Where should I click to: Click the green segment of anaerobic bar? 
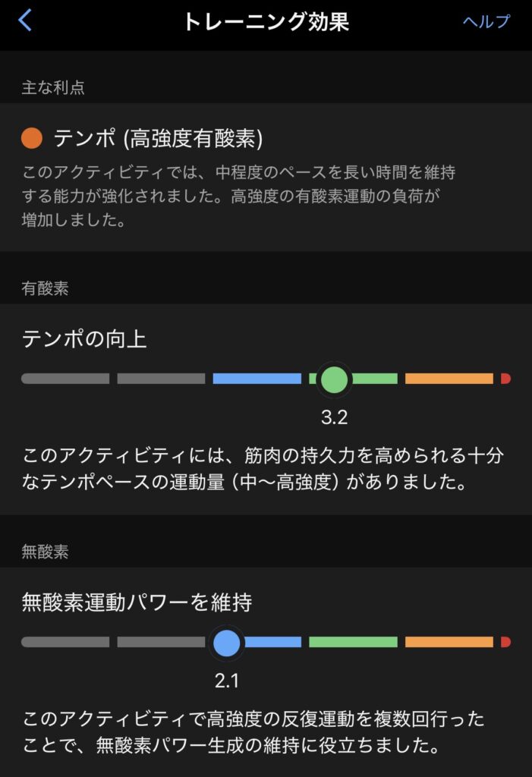(353, 643)
